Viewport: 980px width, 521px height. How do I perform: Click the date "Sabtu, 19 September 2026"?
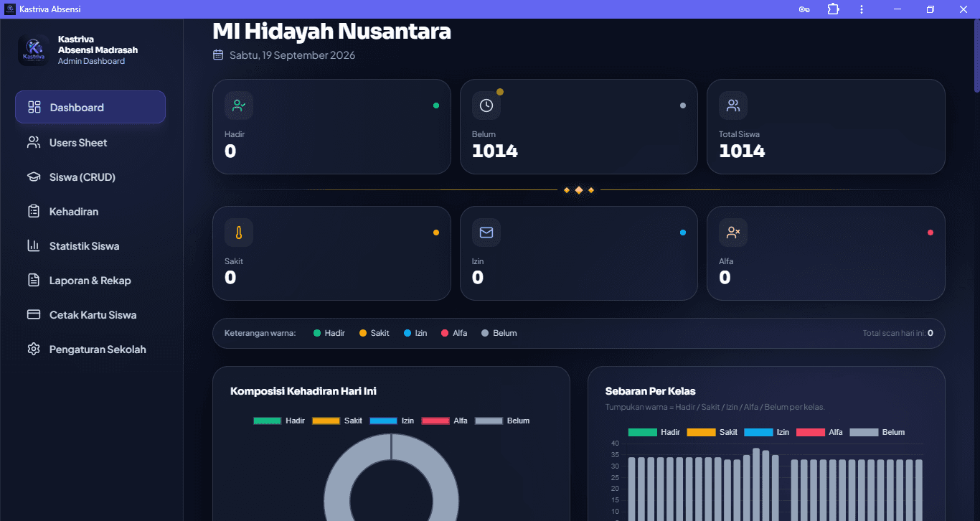(x=292, y=55)
